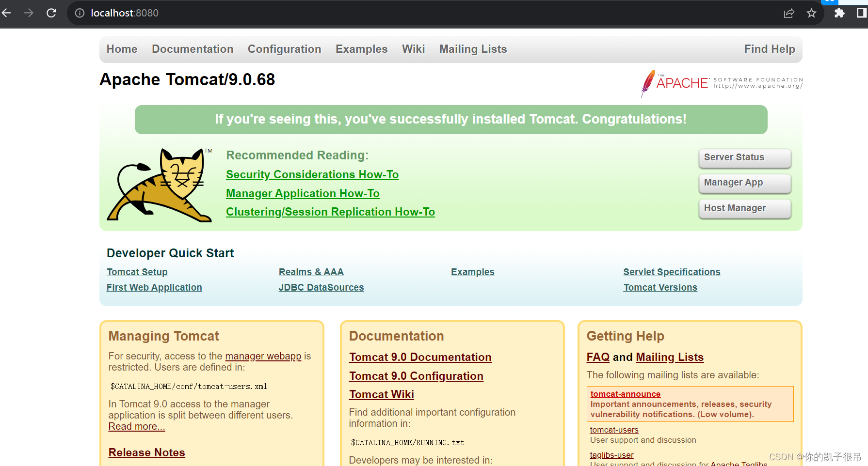868x466 pixels.
Task: Open Mailing Lists link in Getting Help
Action: [x=670, y=357]
